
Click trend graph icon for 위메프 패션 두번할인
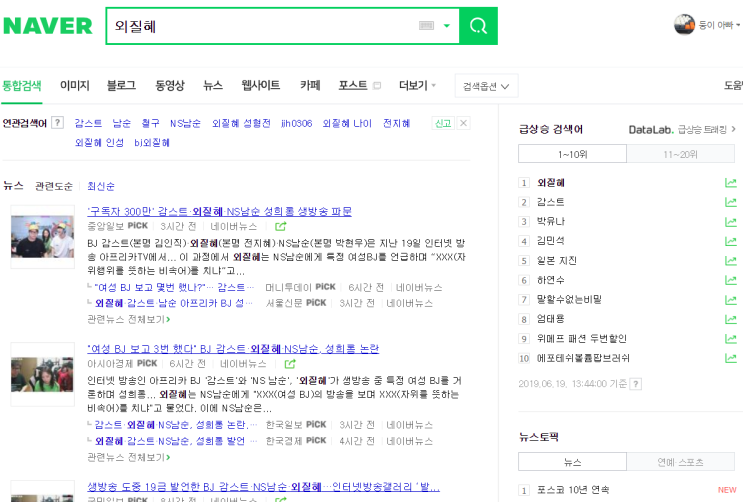[731, 338]
